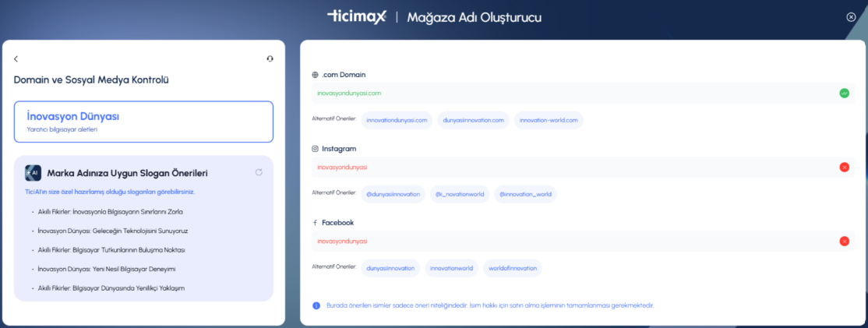Click the blue info icon

coord(316,305)
